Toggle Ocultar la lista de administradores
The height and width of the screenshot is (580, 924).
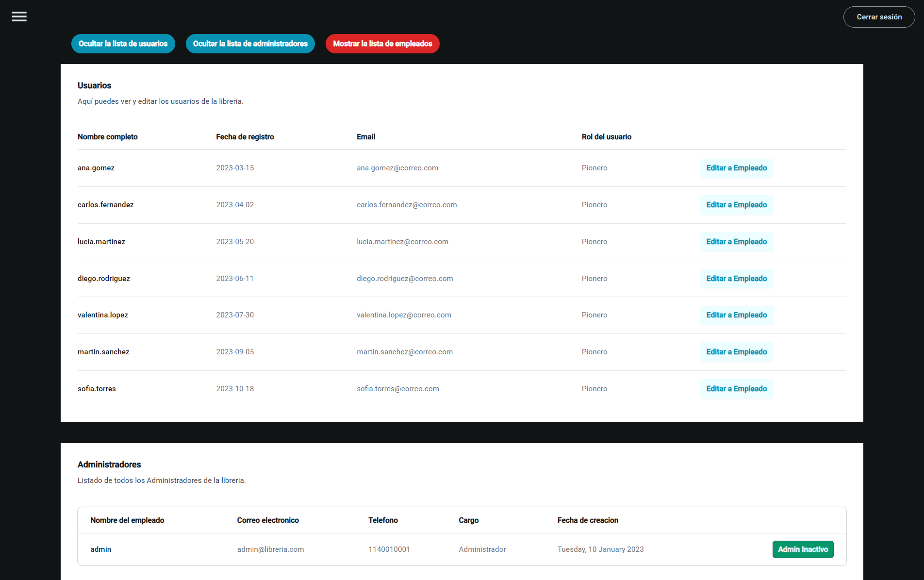pyautogui.click(x=250, y=44)
